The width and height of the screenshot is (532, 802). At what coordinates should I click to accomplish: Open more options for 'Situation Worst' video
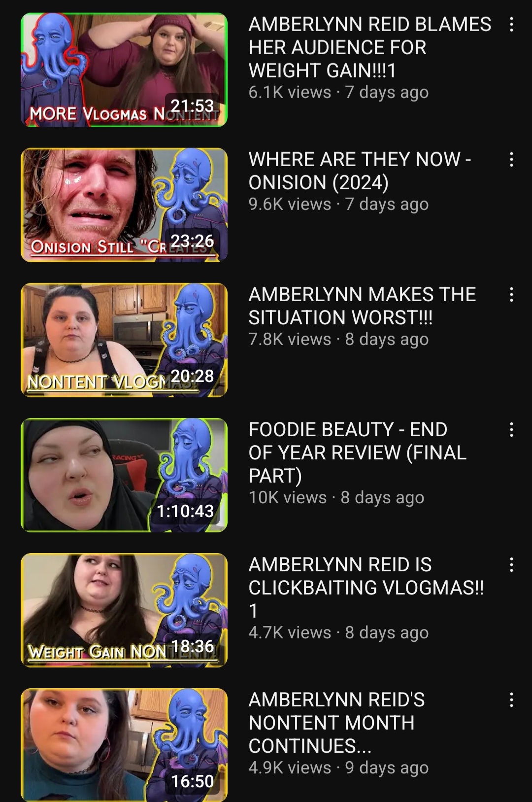coord(511,294)
